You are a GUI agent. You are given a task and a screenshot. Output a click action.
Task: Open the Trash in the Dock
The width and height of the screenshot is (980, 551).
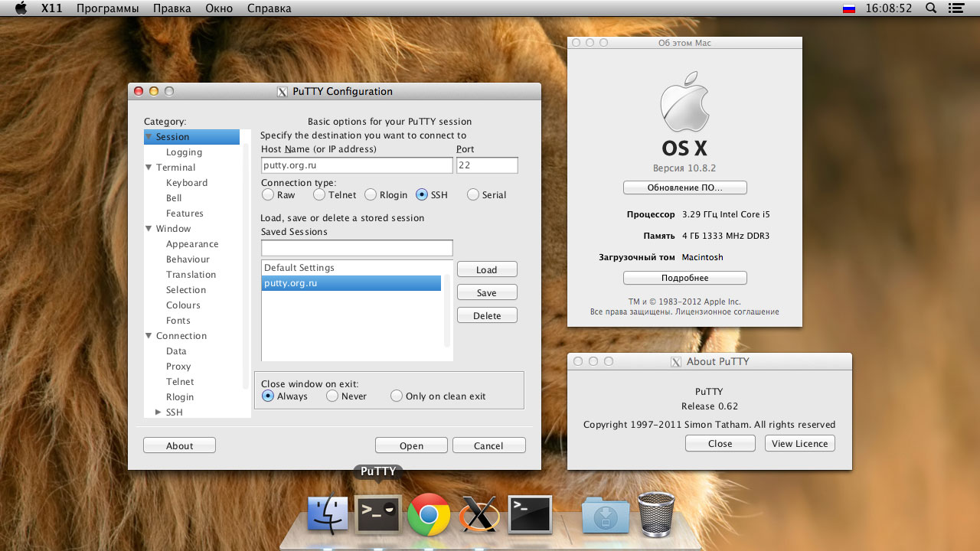tap(656, 514)
